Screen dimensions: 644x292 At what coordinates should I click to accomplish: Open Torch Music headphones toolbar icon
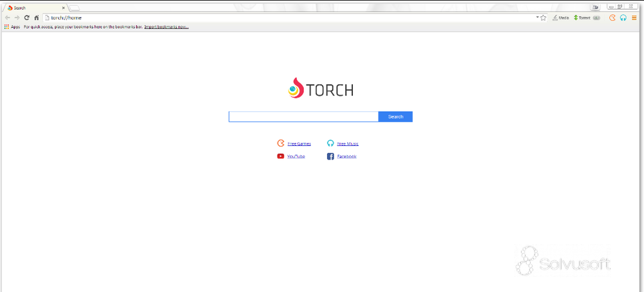tap(623, 17)
